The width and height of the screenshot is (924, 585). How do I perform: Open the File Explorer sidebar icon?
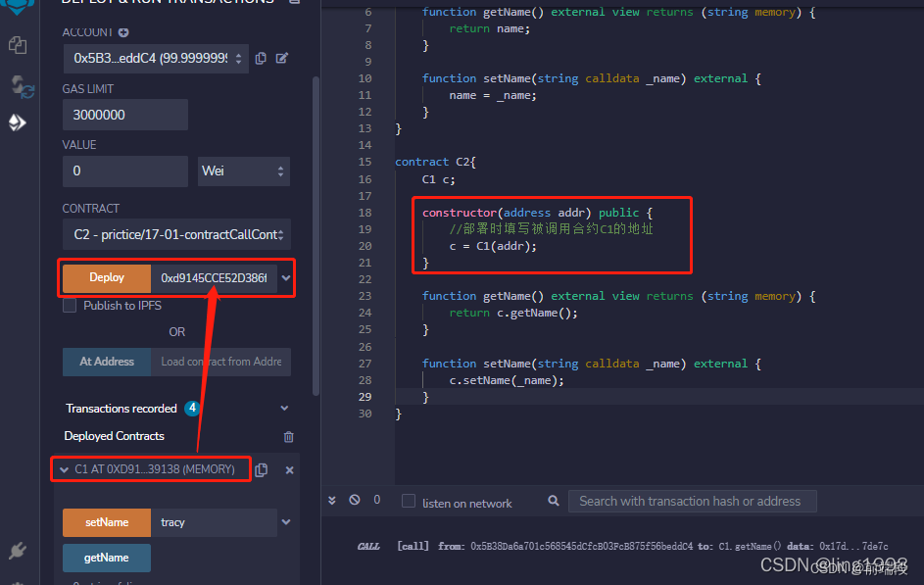[x=18, y=45]
